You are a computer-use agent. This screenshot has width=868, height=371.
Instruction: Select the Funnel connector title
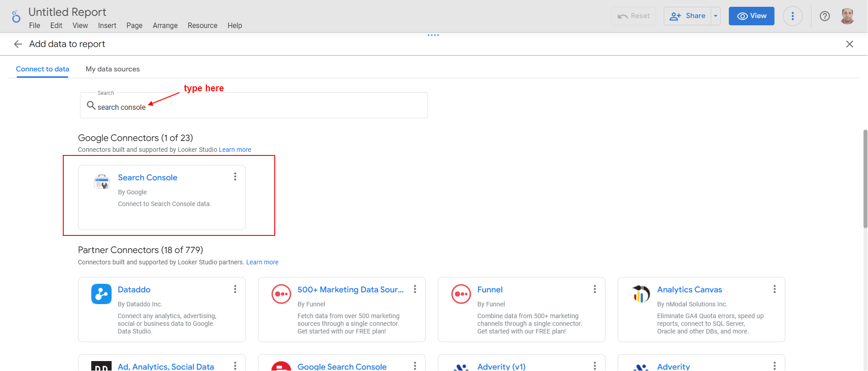(490, 290)
